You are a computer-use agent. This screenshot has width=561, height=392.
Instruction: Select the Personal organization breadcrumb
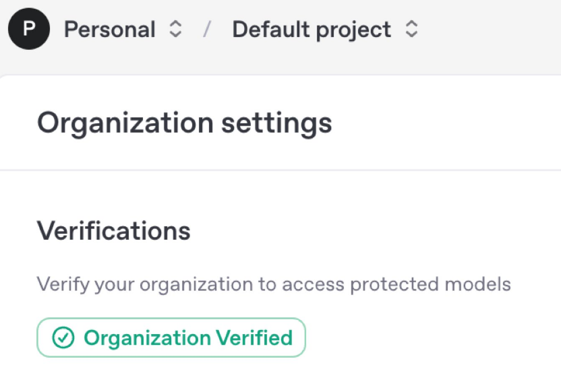pyautogui.click(x=109, y=29)
